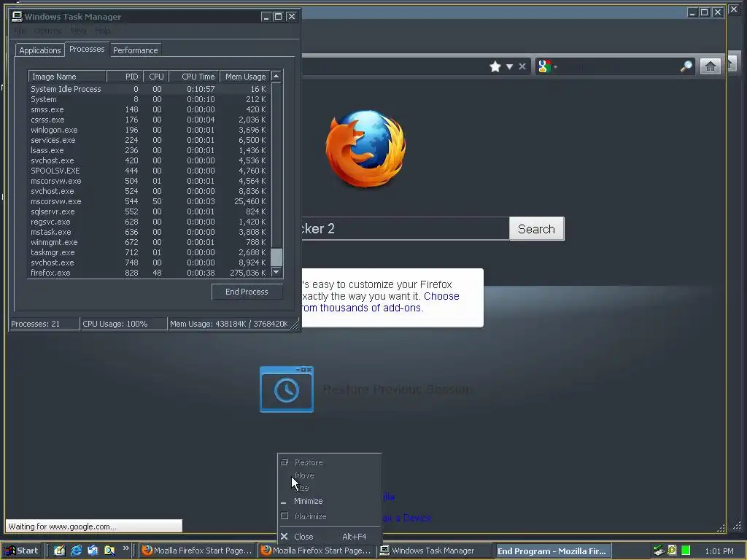Open the Task Manager Help menu
This screenshot has height=560, width=747.
[x=102, y=31]
